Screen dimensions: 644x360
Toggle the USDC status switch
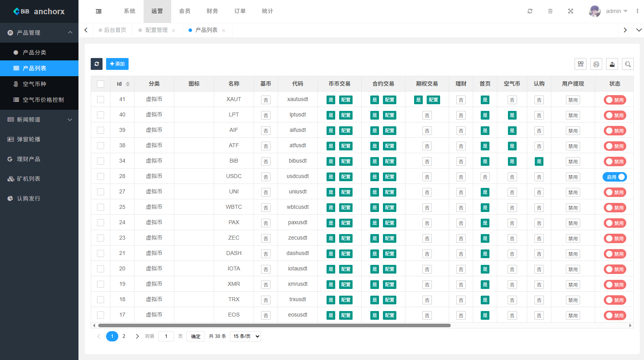(x=614, y=177)
